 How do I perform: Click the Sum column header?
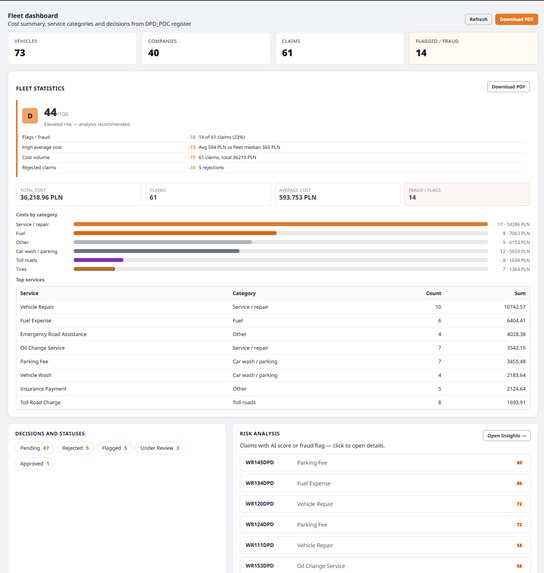point(520,293)
